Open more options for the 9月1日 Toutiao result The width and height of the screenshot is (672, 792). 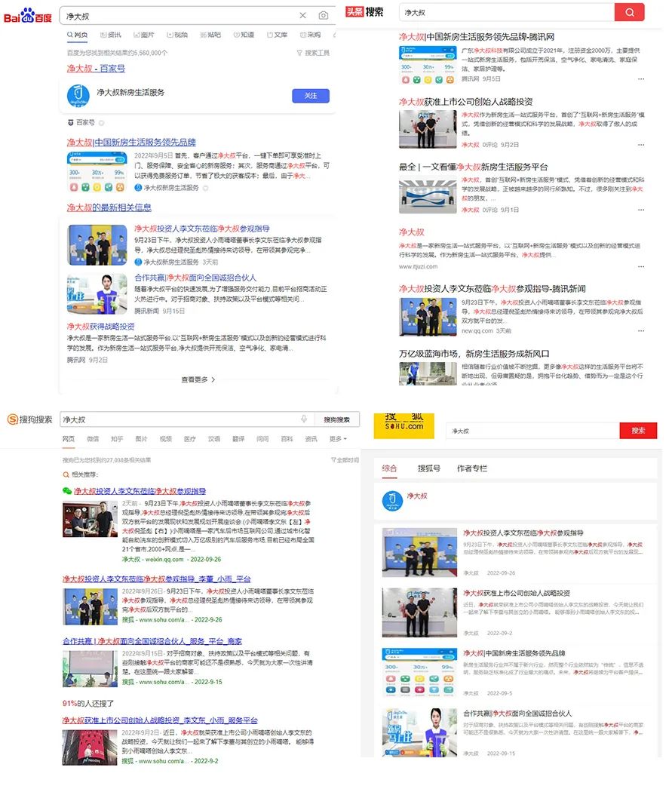click(x=640, y=210)
